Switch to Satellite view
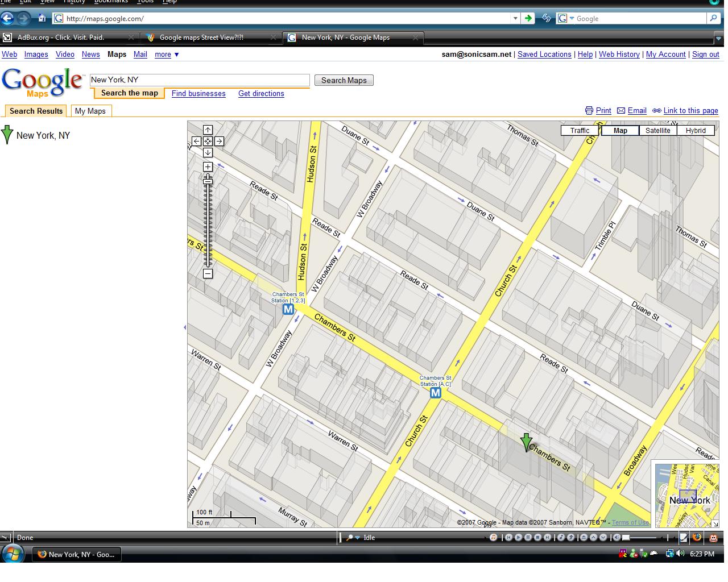This screenshot has height=582, width=728. [657, 130]
